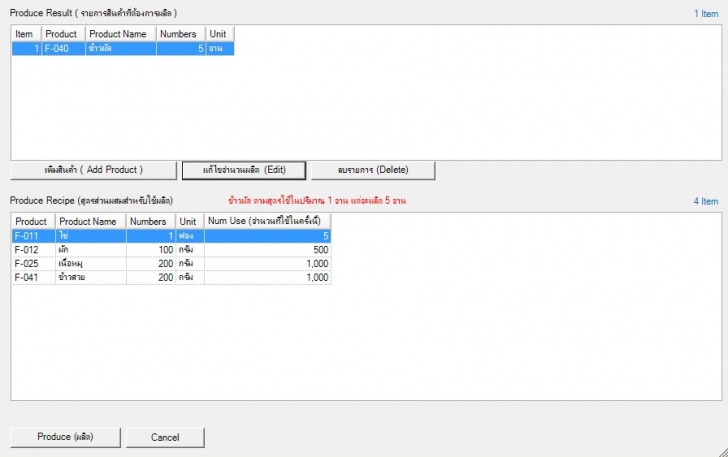Click Numbers value 1 in F-011 row
Image resolution: width=728 pixels, height=457 pixels.
151,236
